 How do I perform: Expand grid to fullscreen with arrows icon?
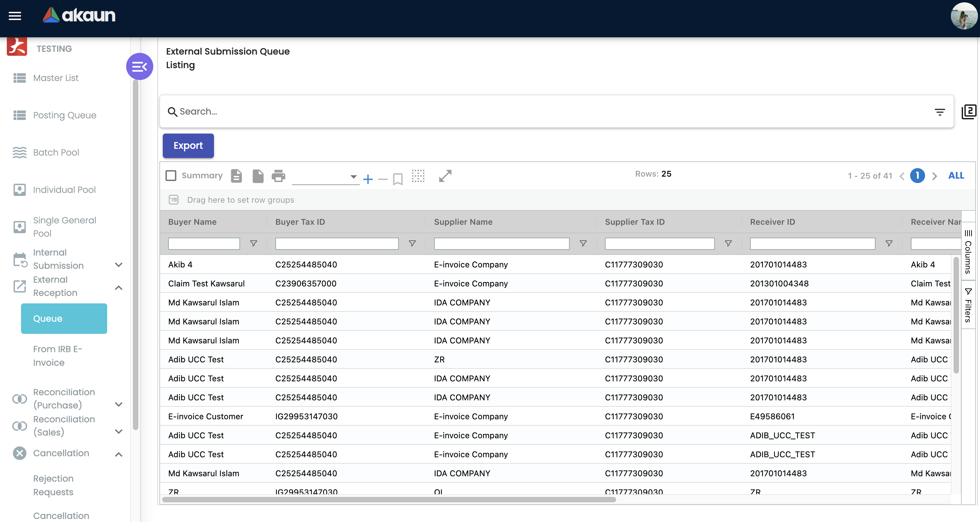445,176
